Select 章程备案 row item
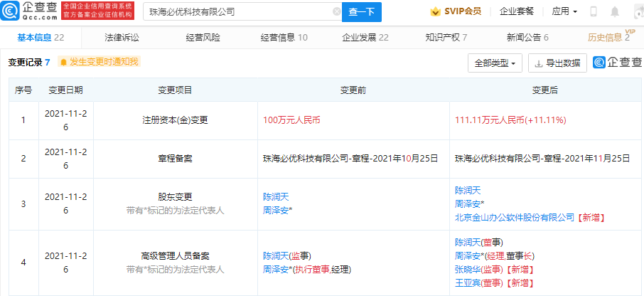The width and height of the screenshot is (644, 296). click(175, 158)
